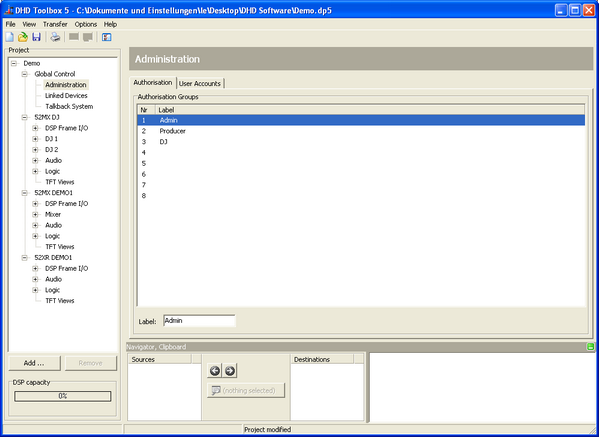Open the Transfer menu

[x=55, y=24]
